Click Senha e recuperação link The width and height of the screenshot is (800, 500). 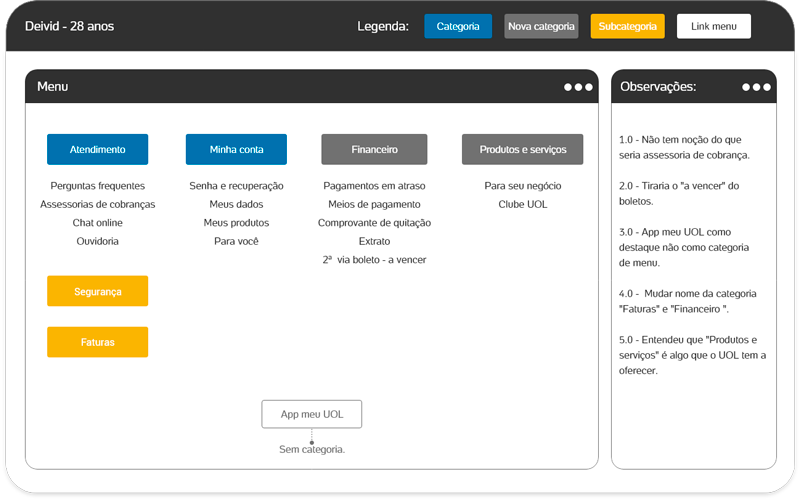(x=236, y=186)
